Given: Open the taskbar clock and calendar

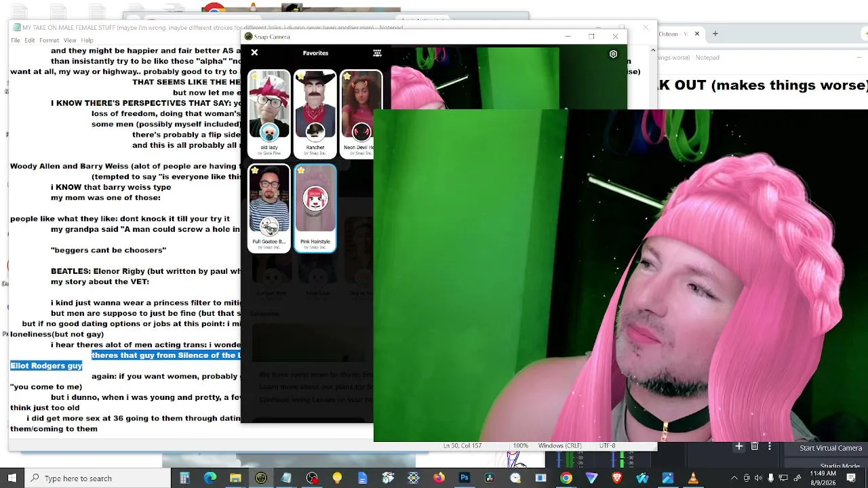Looking at the screenshot, I should [823, 478].
